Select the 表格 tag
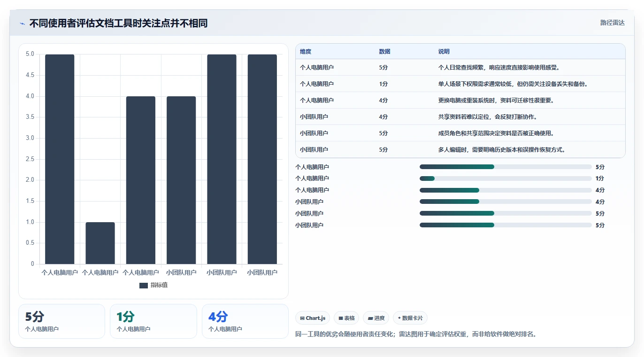 [x=346, y=318]
